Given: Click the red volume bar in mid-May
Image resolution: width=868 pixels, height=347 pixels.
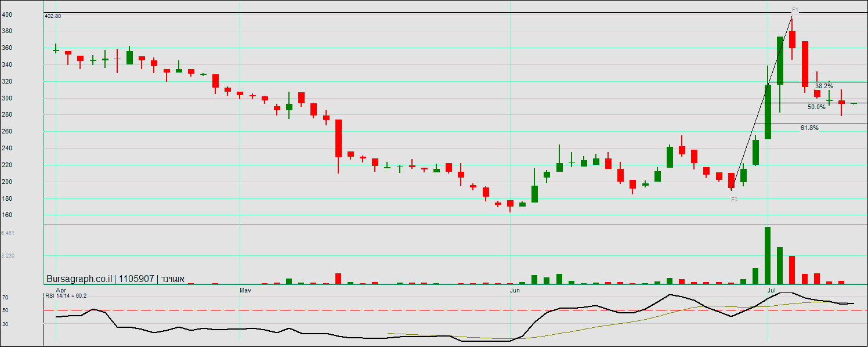Looking at the screenshot, I should coord(338,279).
